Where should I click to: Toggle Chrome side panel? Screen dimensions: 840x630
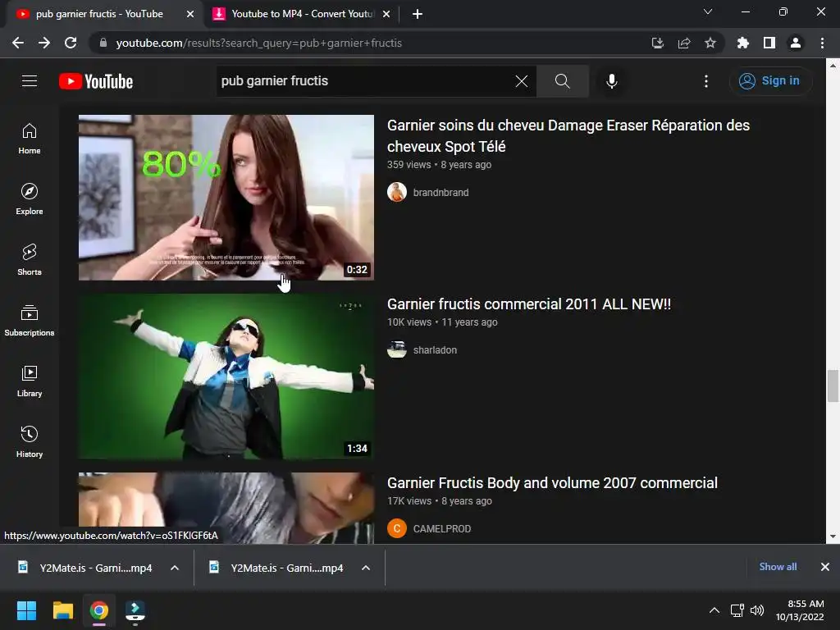tap(769, 43)
